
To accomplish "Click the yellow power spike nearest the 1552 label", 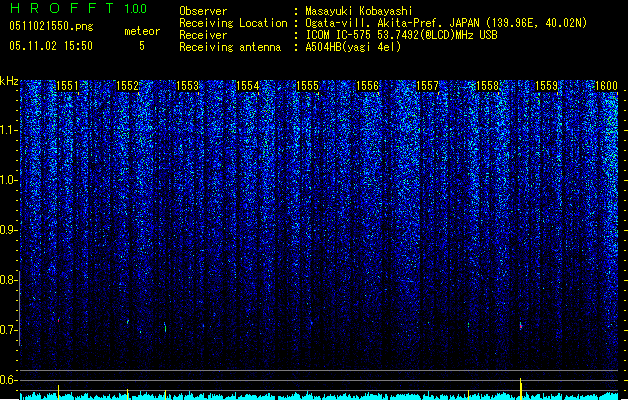I will 128,394.
